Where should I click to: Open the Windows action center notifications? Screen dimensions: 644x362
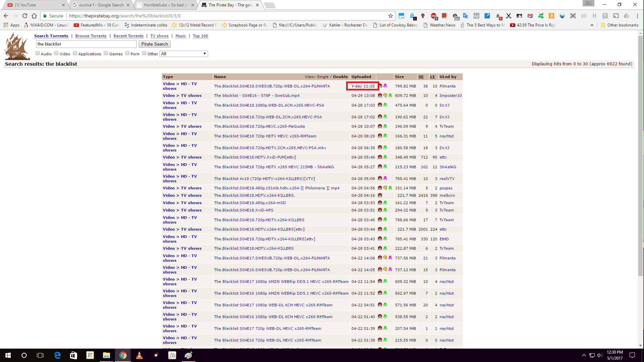[632, 355]
